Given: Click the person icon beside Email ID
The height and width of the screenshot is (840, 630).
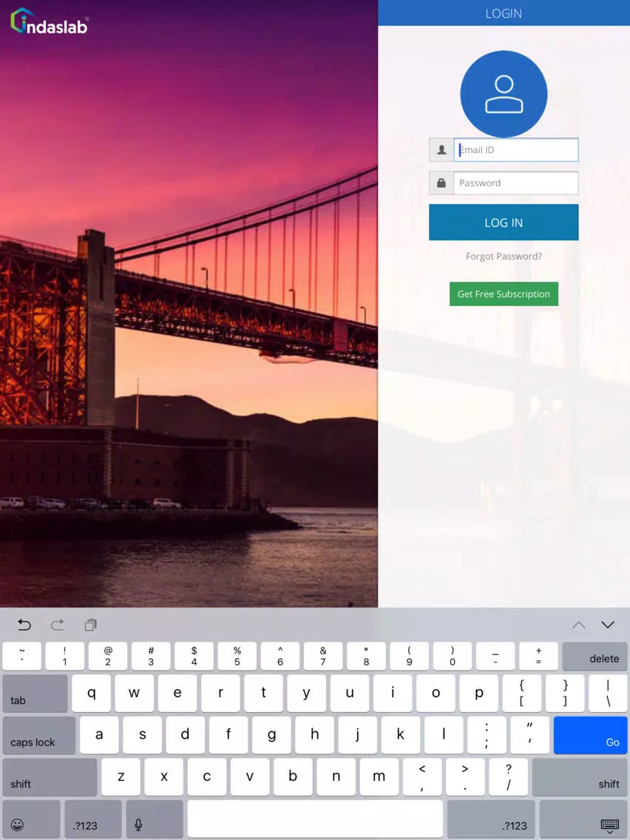Looking at the screenshot, I should pos(441,150).
